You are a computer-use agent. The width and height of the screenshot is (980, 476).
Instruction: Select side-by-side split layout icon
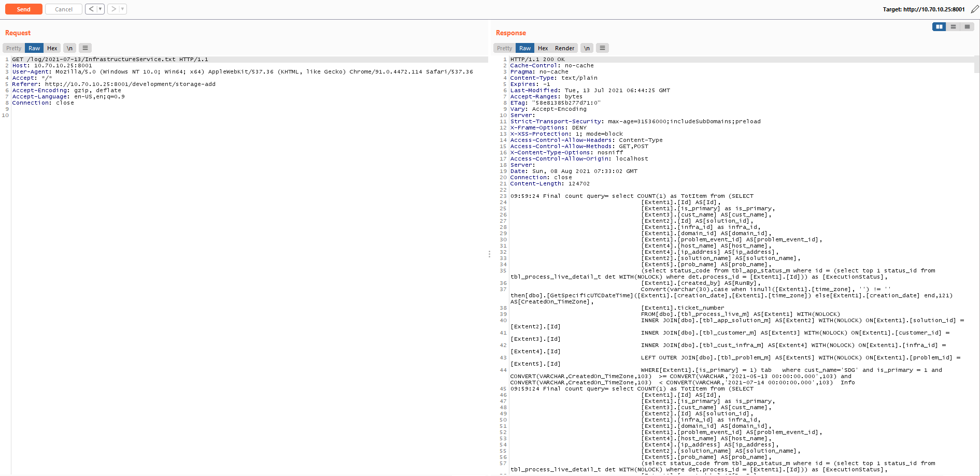pyautogui.click(x=939, y=26)
